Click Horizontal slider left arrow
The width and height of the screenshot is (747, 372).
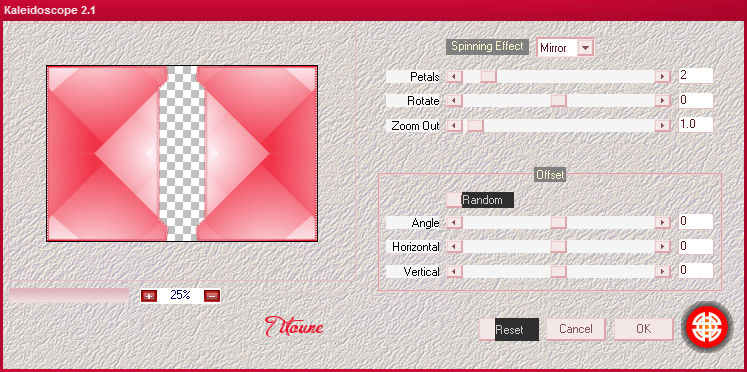454,246
